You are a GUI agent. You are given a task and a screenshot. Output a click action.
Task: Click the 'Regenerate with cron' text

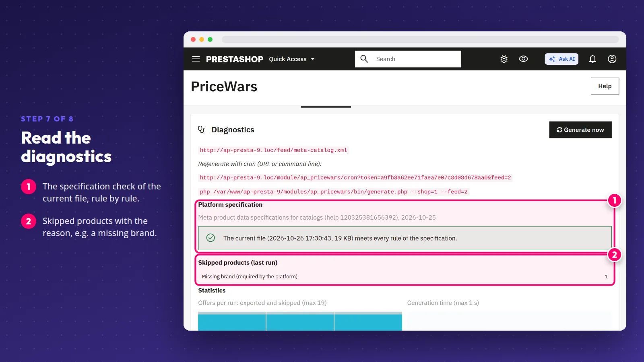[x=260, y=164]
